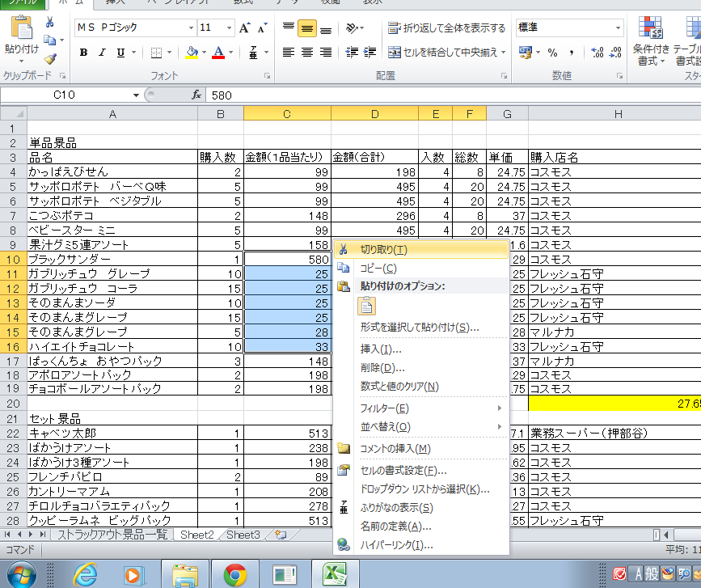Click the decrease indent icon
701x588 pixels.
click(x=352, y=53)
